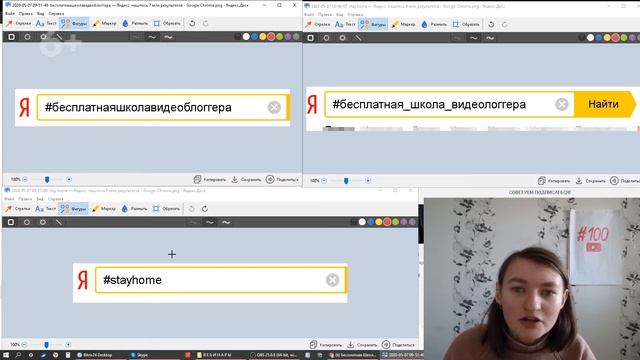Pick white color swatch in top-left window
Viewport: 640px width, 360px height.
(x=246, y=37)
